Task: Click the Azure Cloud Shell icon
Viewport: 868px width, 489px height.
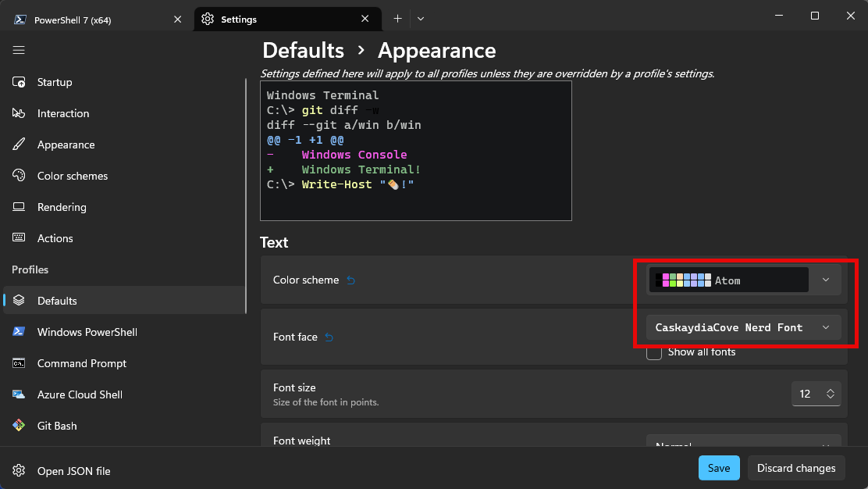Action: [19, 394]
